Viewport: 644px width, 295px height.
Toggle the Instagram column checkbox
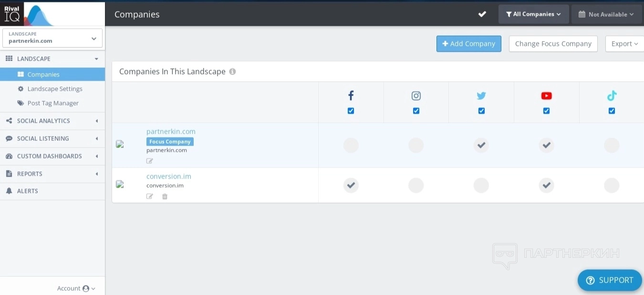(x=416, y=111)
